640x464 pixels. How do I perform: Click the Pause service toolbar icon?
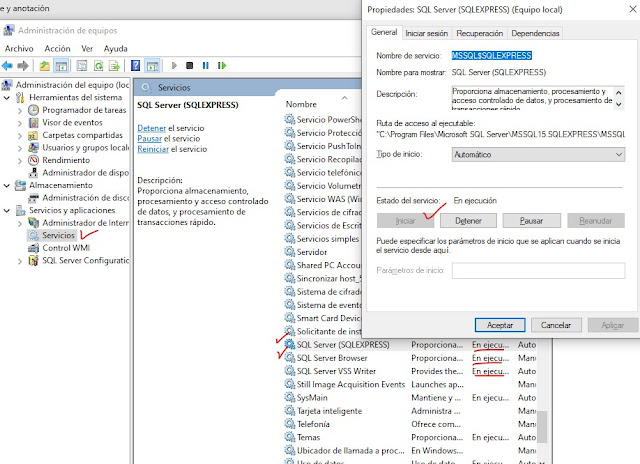pyautogui.click(x=205, y=65)
